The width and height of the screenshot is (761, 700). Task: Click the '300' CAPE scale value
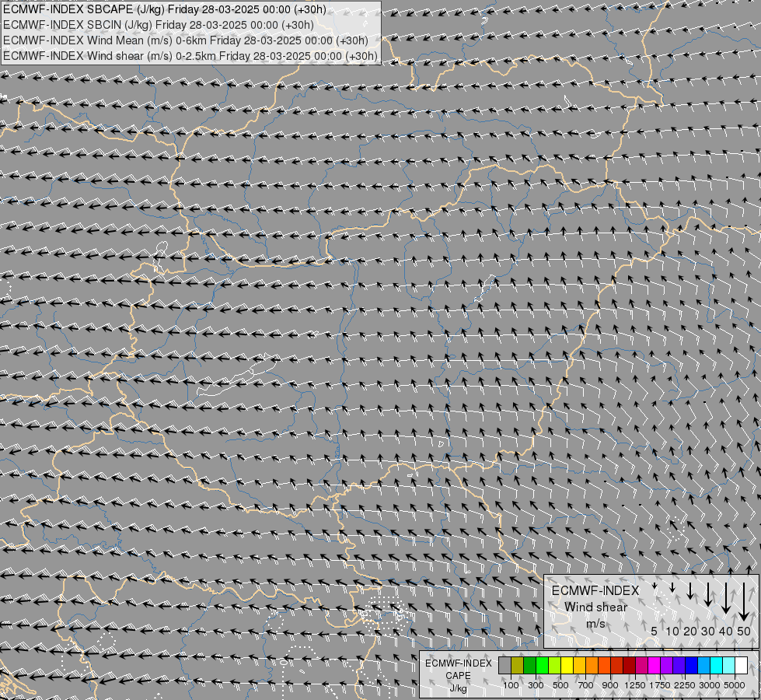(x=536, y=685)
